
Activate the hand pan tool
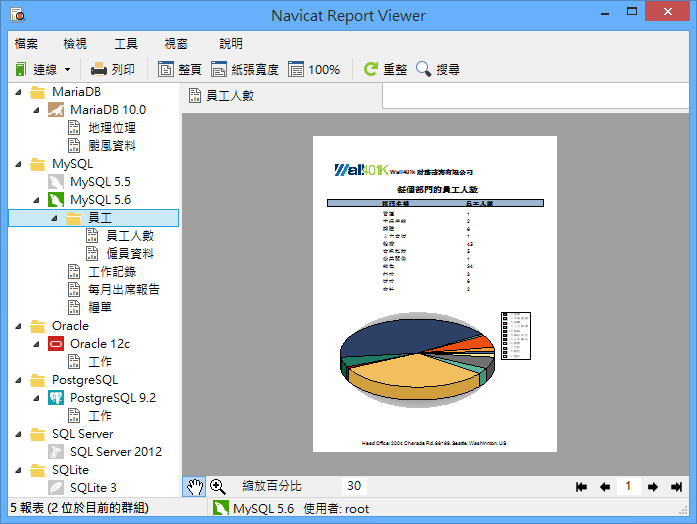pos(194,487)
